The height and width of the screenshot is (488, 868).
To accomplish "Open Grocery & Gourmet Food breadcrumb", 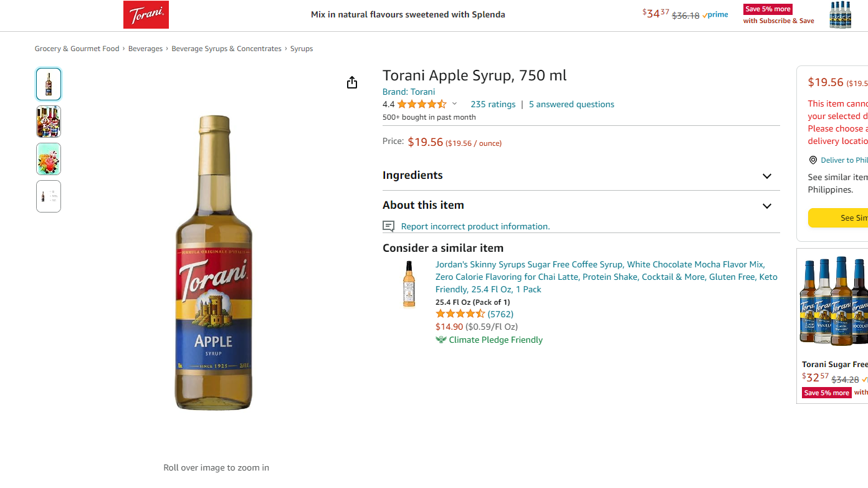I will pos(77,49).
